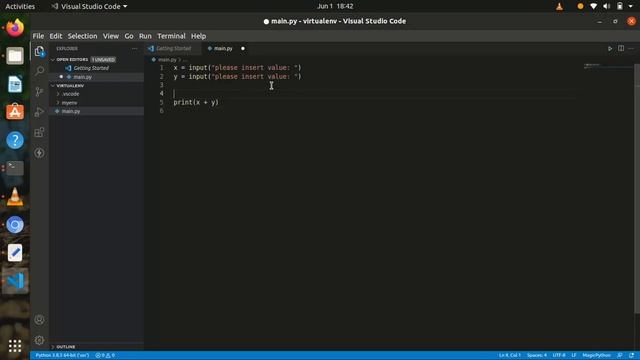
Task: Open the Edit menu
Action: coord(56,36)
